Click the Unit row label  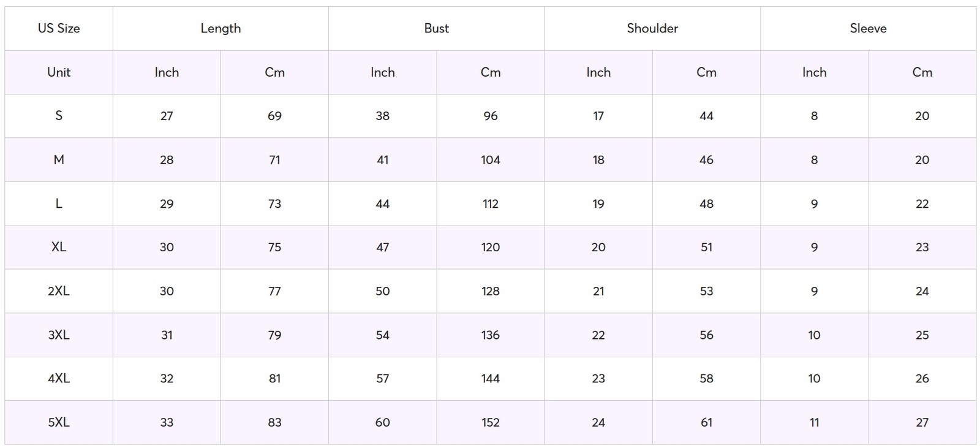pos(59,72)
